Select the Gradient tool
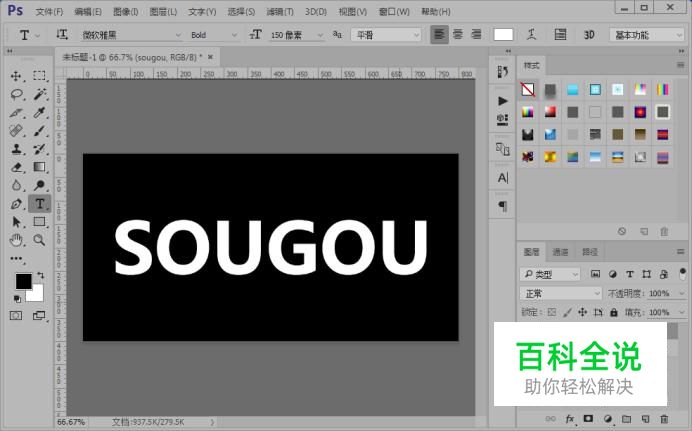692x431 pixels. point(39,167)
